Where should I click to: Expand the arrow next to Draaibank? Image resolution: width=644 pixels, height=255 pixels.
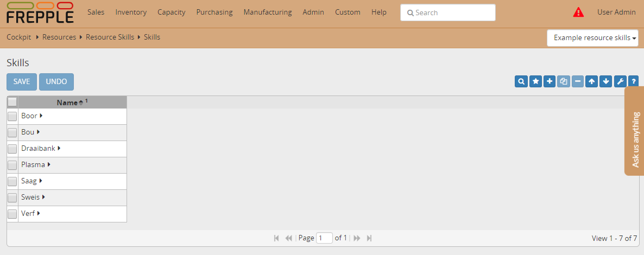pyautogui.click(x=59, y=148)
